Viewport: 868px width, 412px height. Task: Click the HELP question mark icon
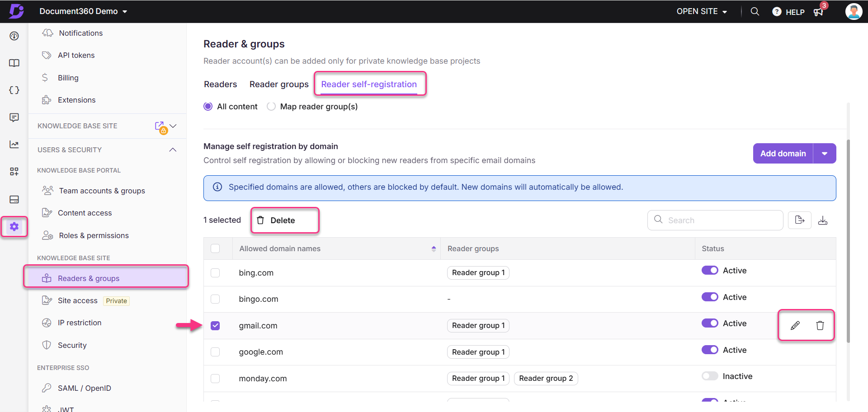[777, 12]
